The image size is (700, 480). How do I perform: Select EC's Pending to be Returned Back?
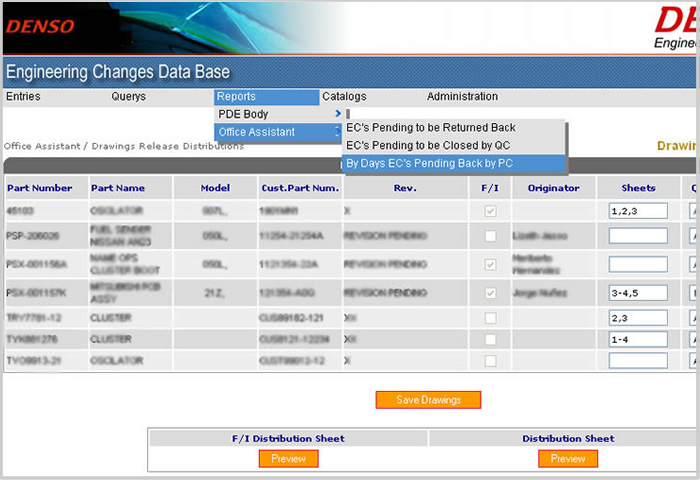(431, 128)
